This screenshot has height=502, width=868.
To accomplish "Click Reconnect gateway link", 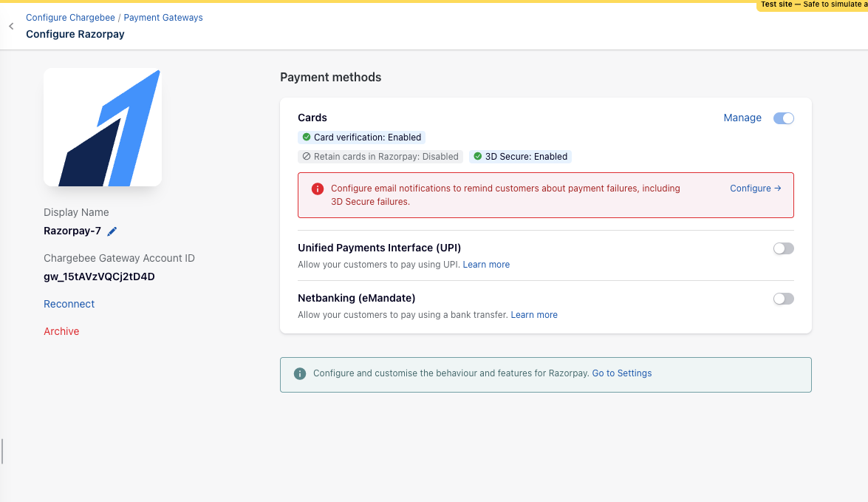I will [69, 304].
